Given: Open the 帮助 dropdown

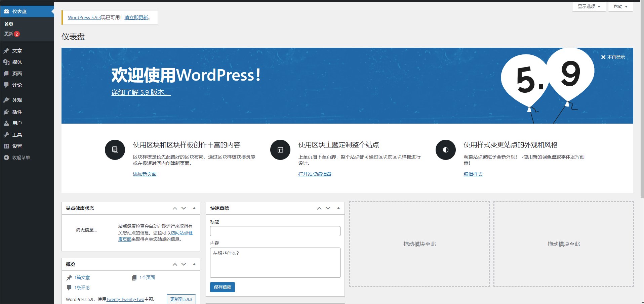Looking at the screenshot, I should 620,6.
